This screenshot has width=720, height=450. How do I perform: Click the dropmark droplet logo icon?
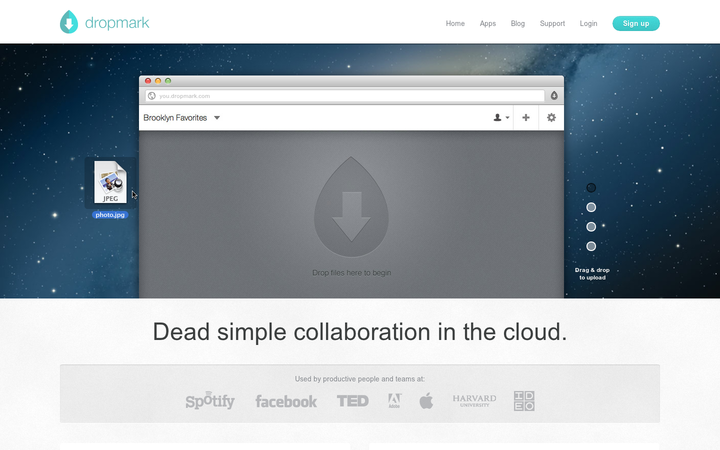click(x=69, y=22)
